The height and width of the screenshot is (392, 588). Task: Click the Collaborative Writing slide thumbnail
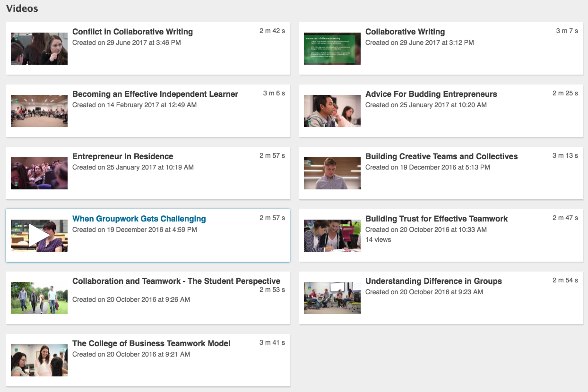[332, 48]
